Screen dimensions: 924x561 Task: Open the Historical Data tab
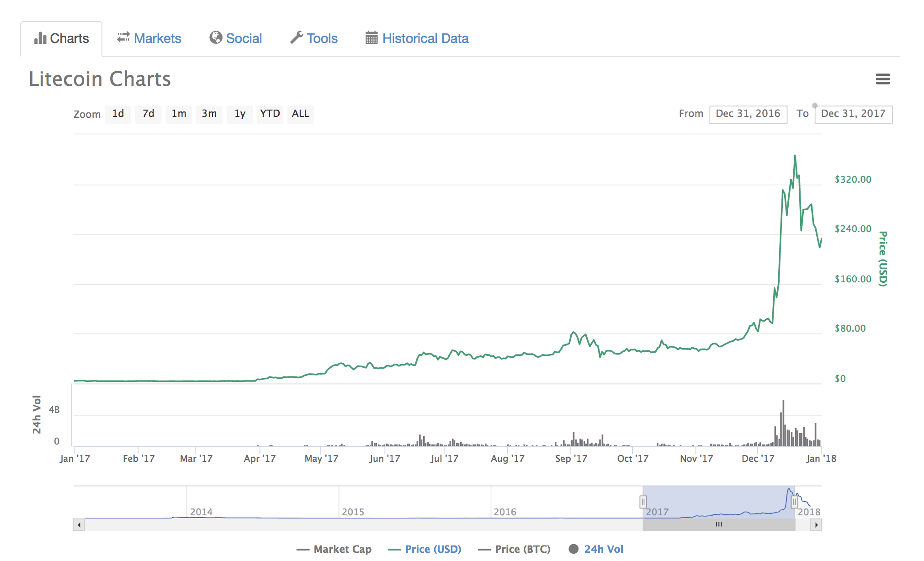pos(417,38)
